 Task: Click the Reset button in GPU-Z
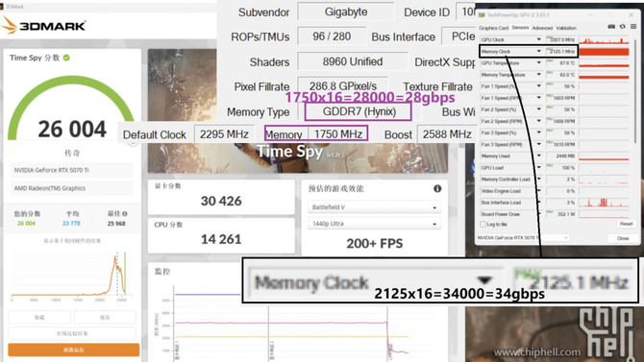626,224
